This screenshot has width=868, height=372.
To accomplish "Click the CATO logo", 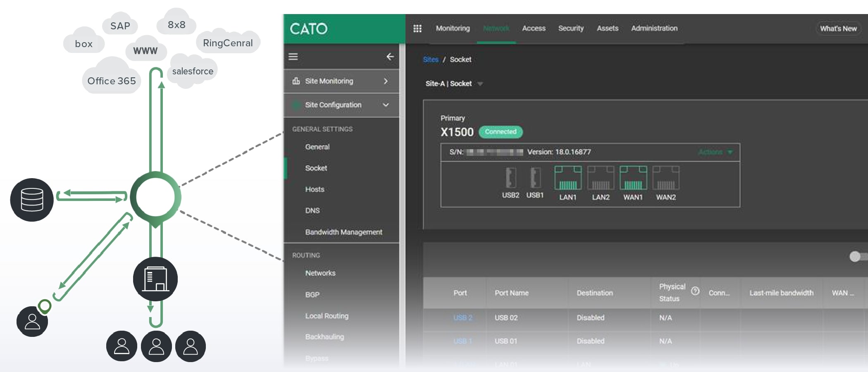I will 308,29.
